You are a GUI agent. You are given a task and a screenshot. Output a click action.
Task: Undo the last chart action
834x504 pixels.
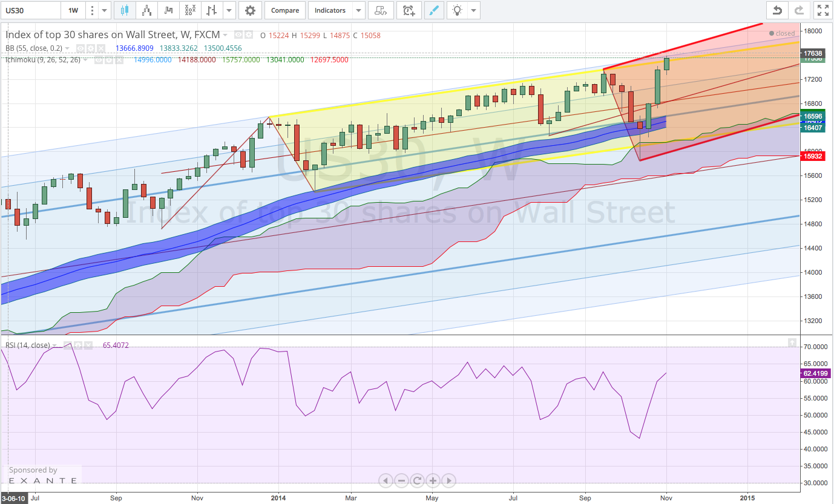[778, 10]
